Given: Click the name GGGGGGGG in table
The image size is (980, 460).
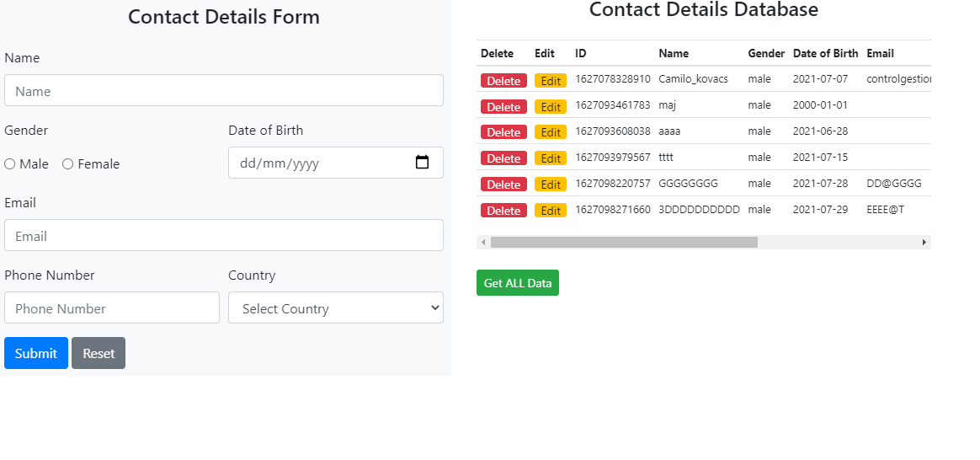Looking at the screenshot, I should 688,183.
